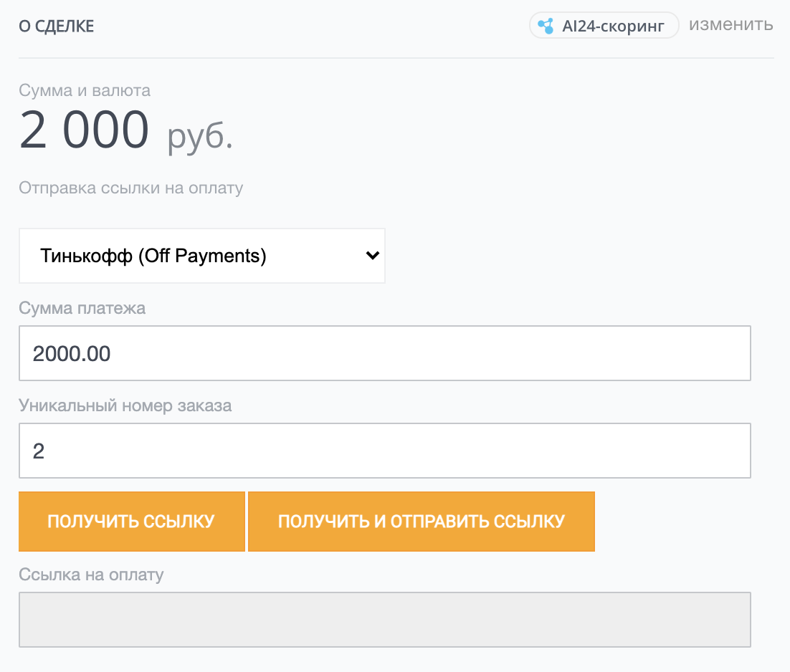Click изменить to edit the deal
The height and width of the screenshot is (672, 790).
[x=730, y=25]
